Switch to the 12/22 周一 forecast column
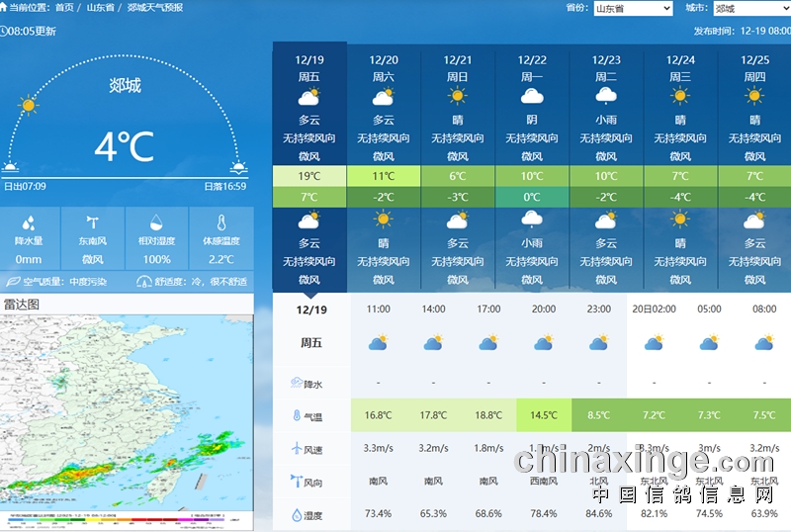 [x=532, y=67]
